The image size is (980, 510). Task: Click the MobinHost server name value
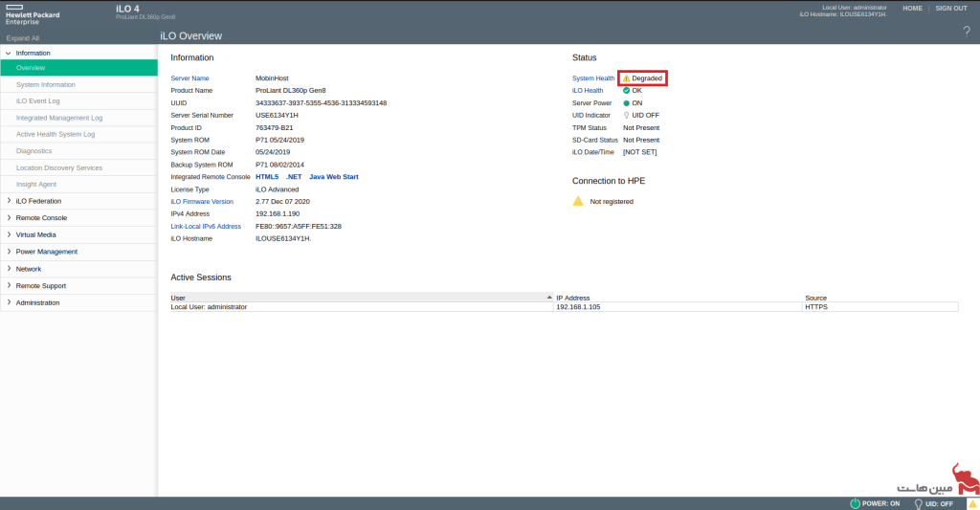(x=272, y=78)
